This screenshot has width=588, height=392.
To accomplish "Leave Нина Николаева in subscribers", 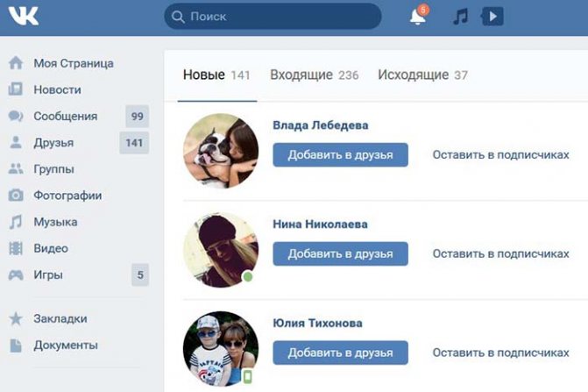I will 500,253.
